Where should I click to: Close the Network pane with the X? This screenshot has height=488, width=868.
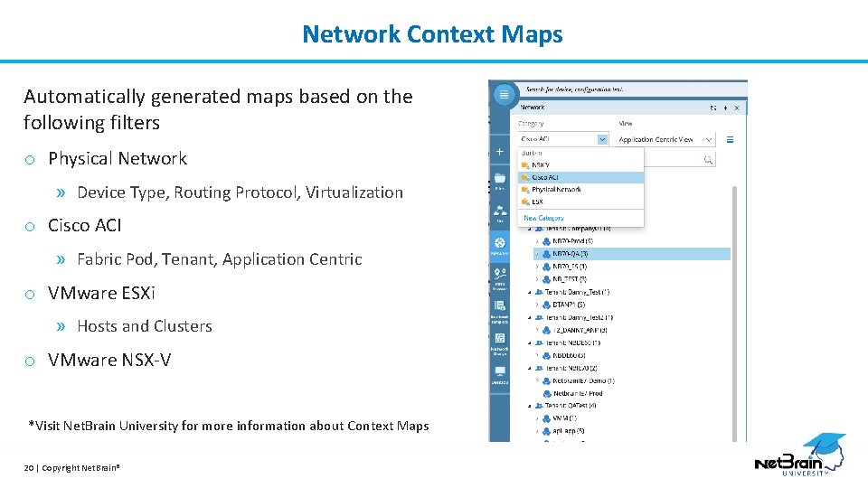[x=737, y=108]
